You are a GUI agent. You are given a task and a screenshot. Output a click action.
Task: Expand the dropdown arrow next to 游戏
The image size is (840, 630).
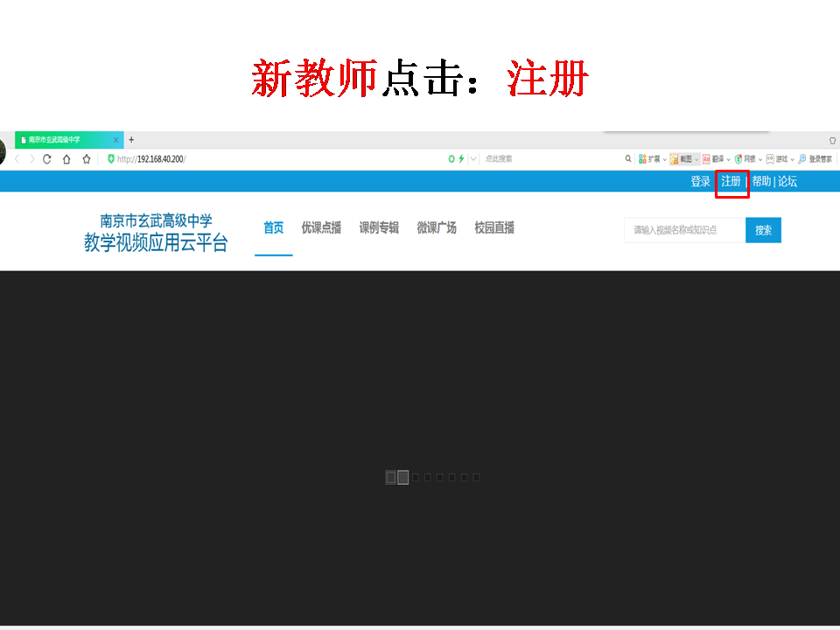793,159
